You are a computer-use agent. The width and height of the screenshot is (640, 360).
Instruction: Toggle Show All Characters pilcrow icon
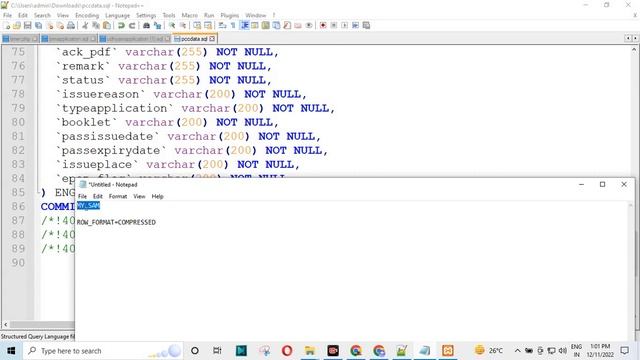click(x=233, y=25)
